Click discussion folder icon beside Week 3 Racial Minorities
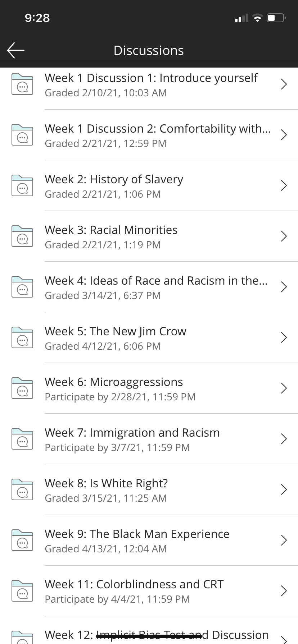Image resolution: width=298 pixels, height=644 pixels. click(x=22, y=236)
